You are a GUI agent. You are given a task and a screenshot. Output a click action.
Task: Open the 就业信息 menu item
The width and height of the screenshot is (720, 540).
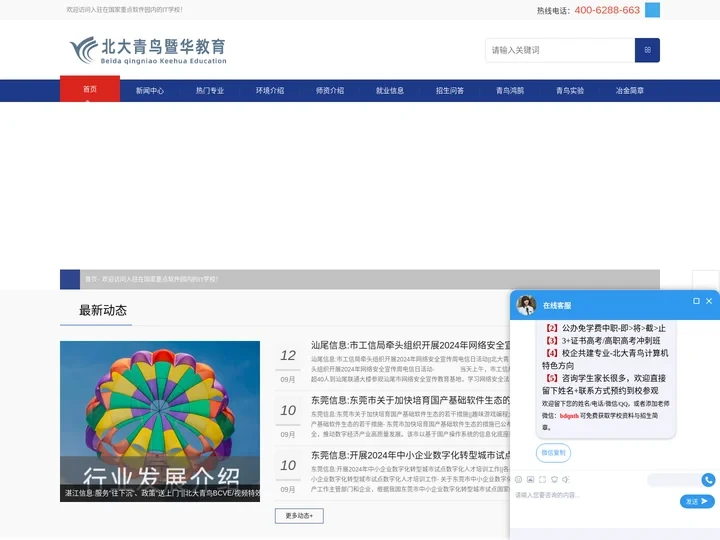click(x=390, y=91)
